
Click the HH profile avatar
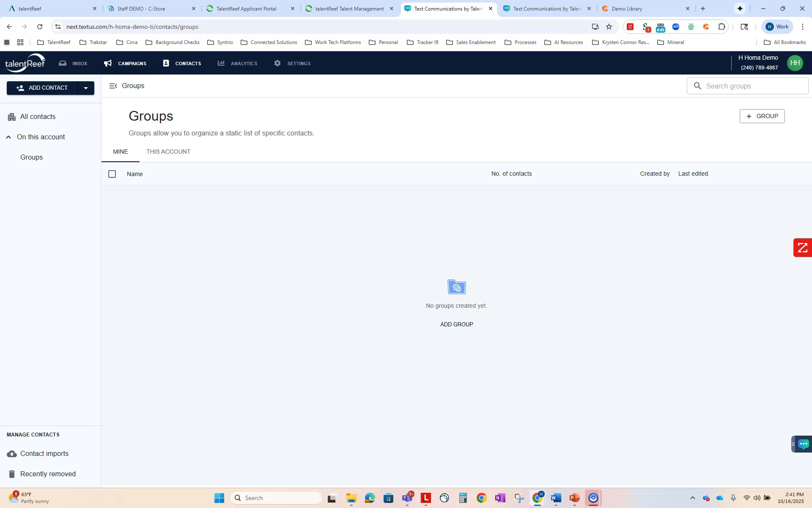(x=795, y=63)
